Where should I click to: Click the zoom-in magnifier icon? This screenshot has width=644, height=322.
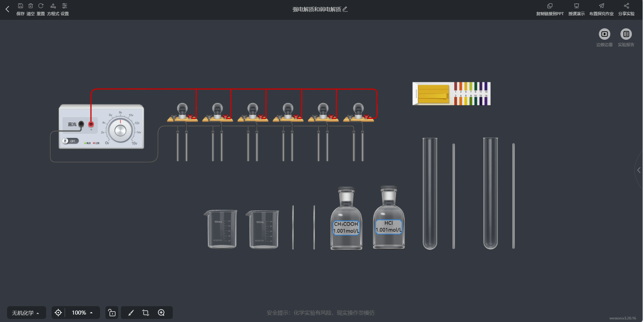pos(161,313)
